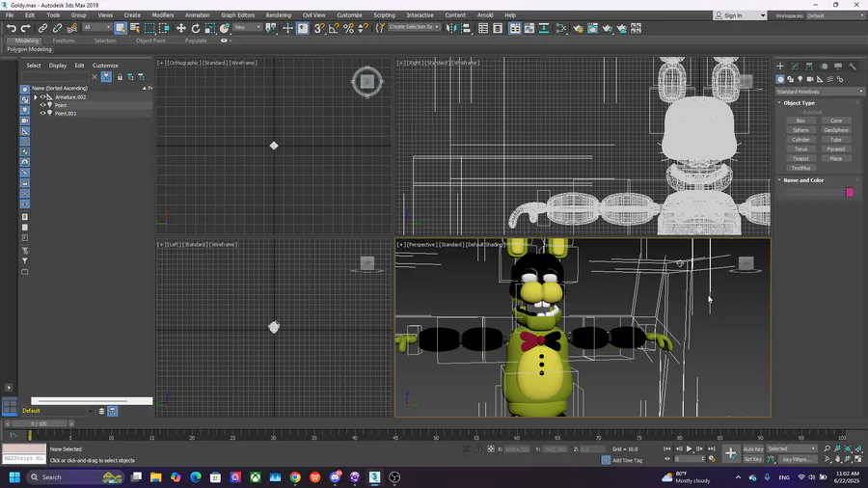Activate the Bind to Space Warp tool
868x488 pixels.
click(x=72, y=28)
